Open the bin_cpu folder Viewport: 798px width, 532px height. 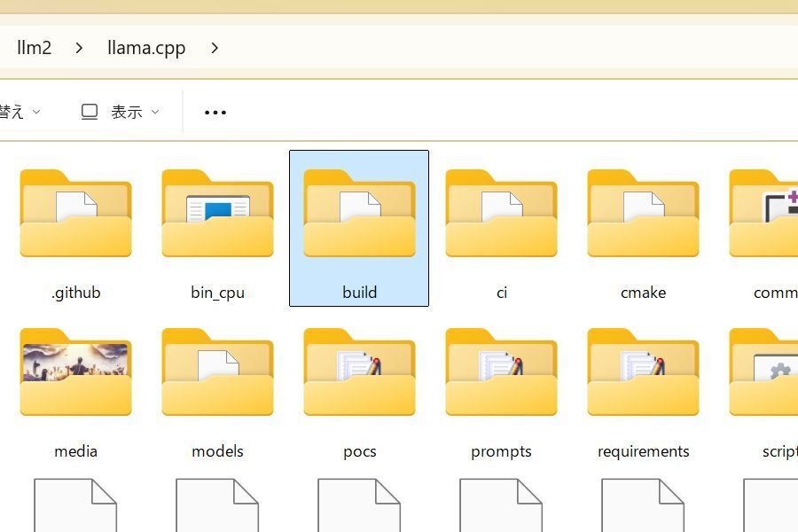(217, 214)
